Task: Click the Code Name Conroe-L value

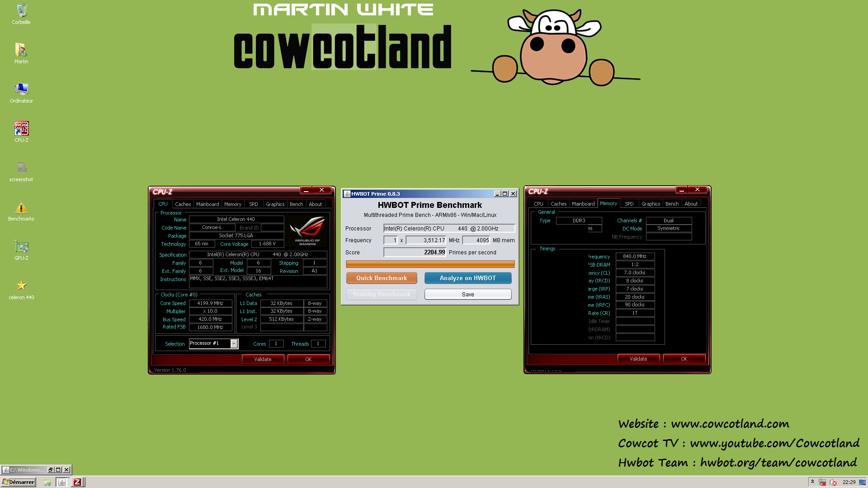Action: point(212,227)
